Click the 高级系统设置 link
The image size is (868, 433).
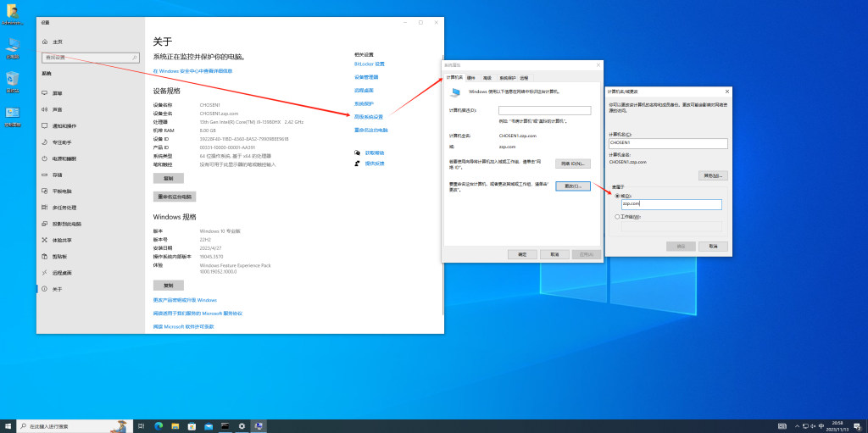point(369,117)
